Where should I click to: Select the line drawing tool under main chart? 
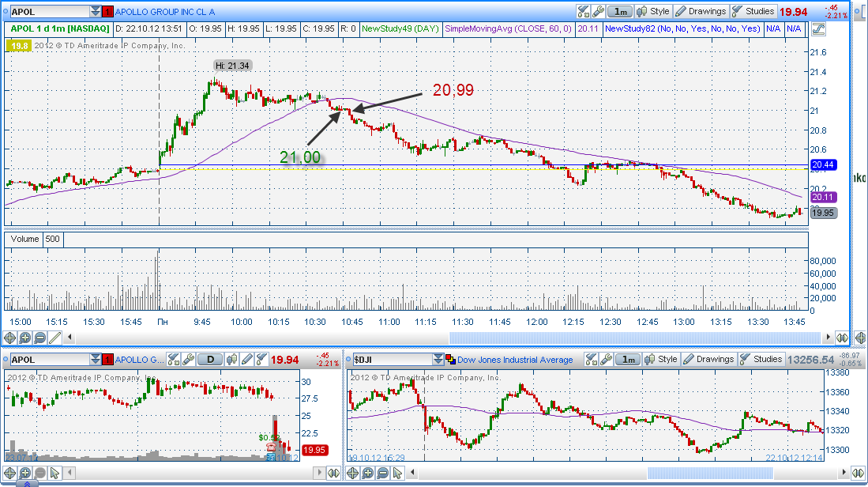click(54, 338)
